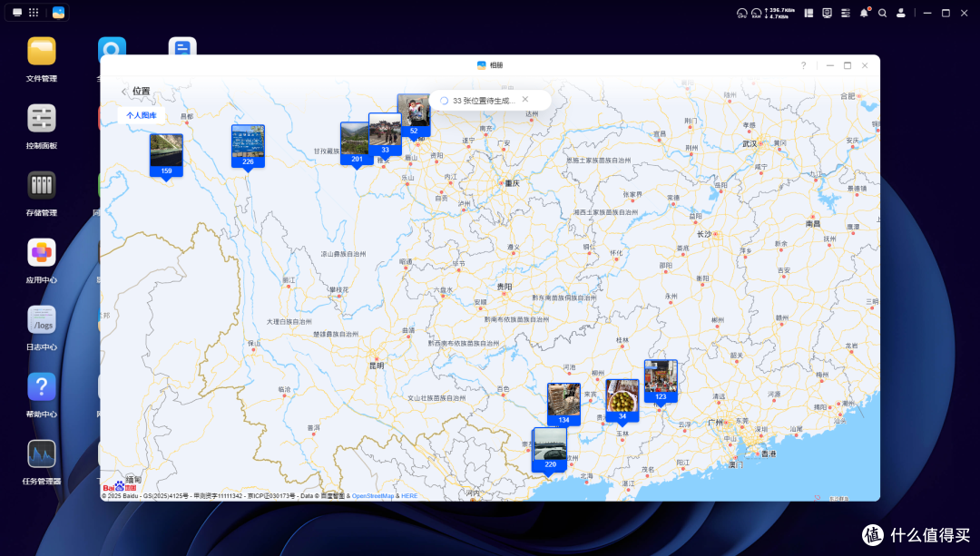Open the 控制面板 desktop icon

click(x=41, y=118)
